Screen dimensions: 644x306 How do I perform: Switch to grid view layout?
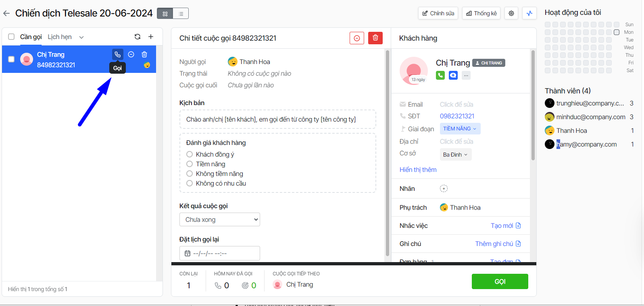(x=165, y=14)
